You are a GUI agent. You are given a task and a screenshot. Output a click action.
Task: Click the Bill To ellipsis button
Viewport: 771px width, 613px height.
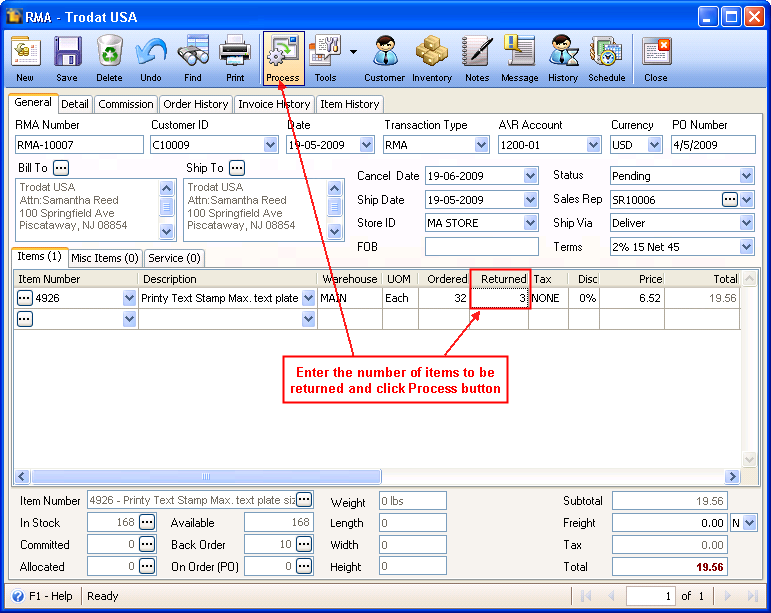[61, 168]
